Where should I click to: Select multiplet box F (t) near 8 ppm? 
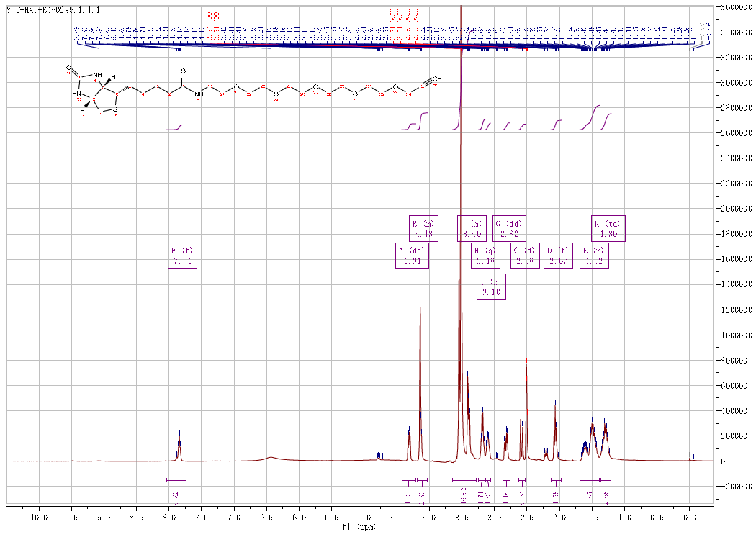click(x=181, y=256)
